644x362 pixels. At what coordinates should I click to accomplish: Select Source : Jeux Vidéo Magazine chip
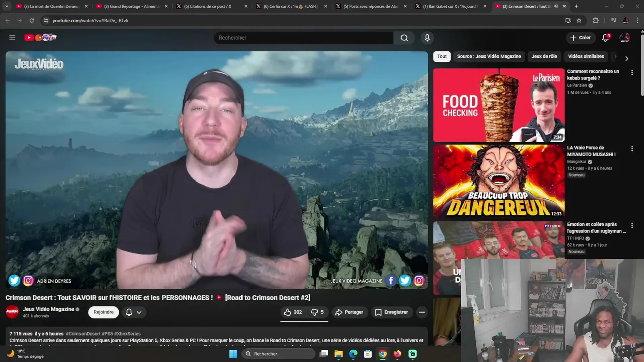point(489,56)
